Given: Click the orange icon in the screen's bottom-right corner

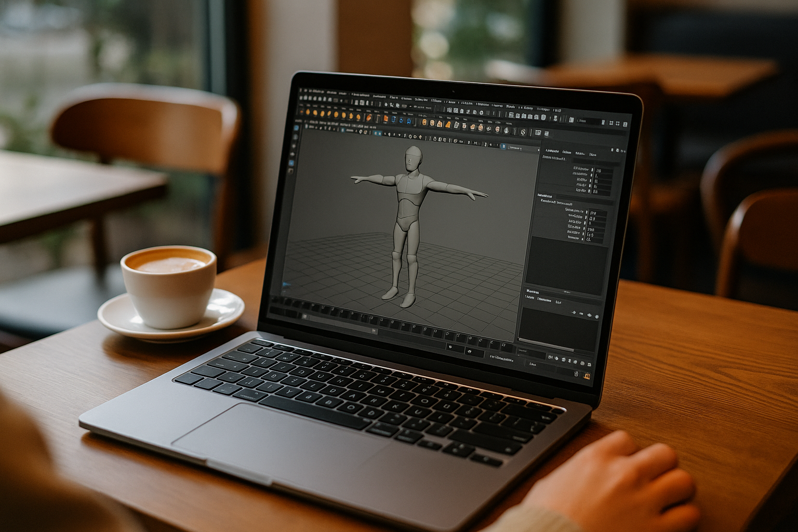Looking at the screenshot, I should pyautogui.click(x=588, y=376).
